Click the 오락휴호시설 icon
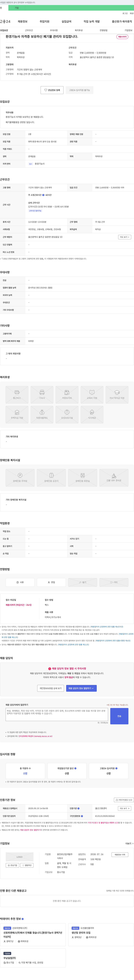The image size is (134, 980). pos(67,415)
